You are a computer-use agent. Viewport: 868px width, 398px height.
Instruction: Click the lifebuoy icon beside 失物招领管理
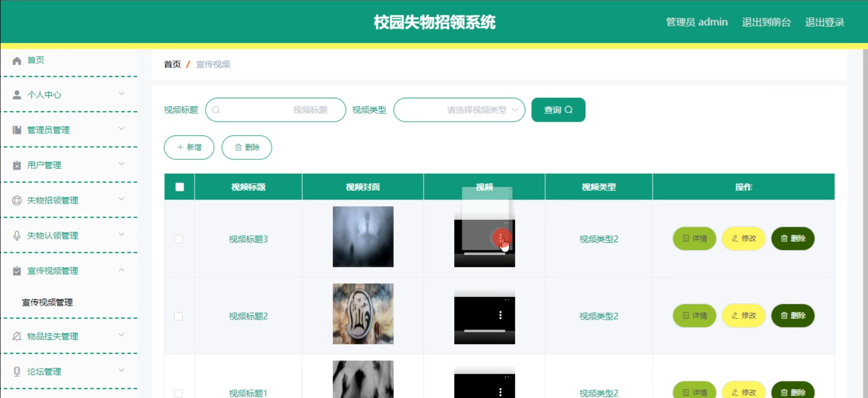(x=17, y=200)
